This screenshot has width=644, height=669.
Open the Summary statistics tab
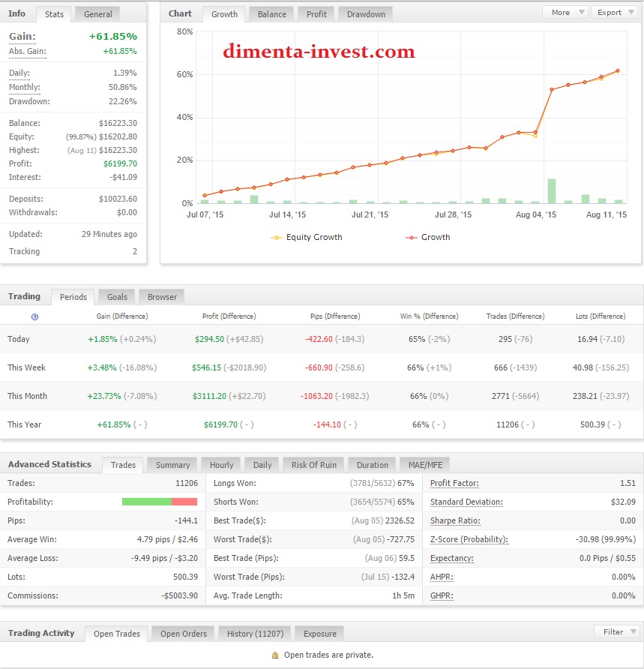[172, 465]
